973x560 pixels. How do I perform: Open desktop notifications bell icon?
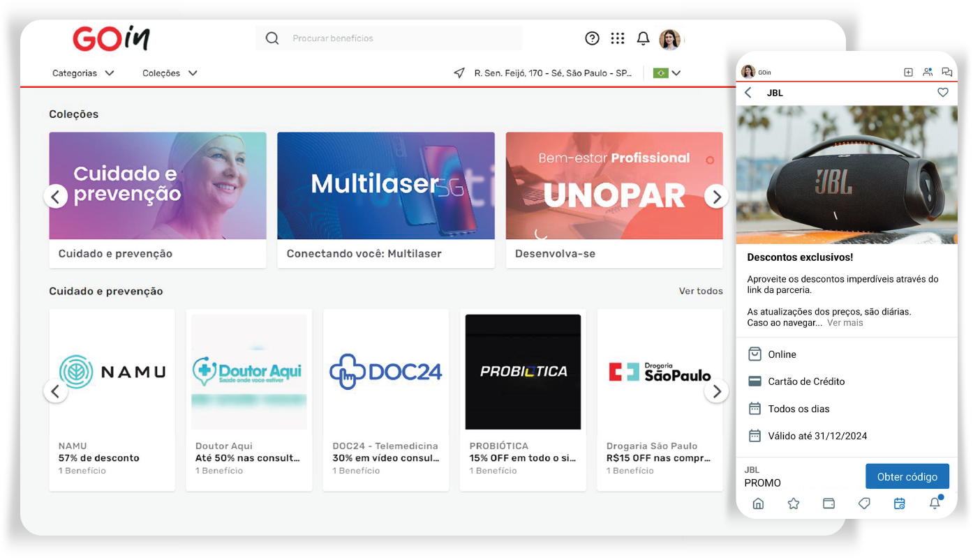[644, 38]
